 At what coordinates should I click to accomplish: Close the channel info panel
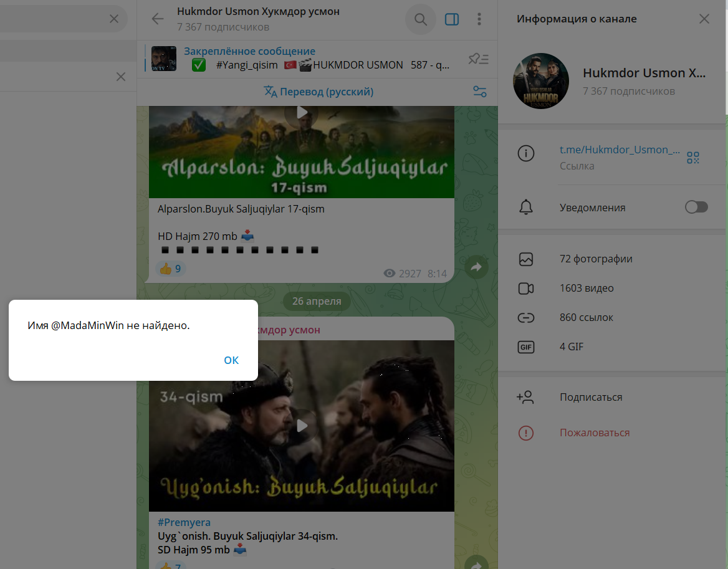coord(704,19)
